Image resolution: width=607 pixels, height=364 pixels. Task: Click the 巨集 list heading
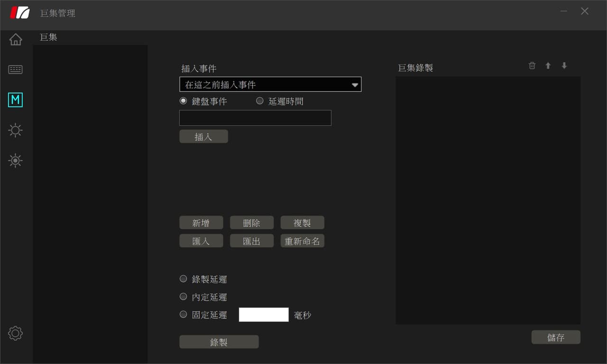coord(48,37)
